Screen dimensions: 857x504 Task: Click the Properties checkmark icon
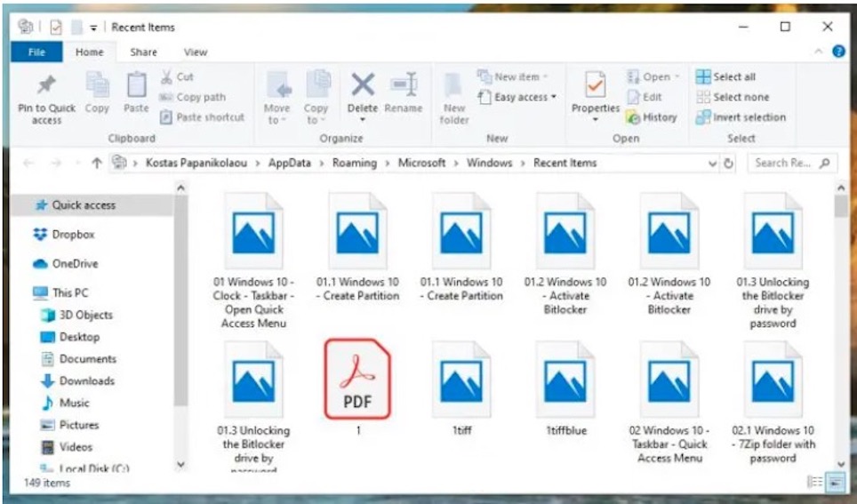596,86
